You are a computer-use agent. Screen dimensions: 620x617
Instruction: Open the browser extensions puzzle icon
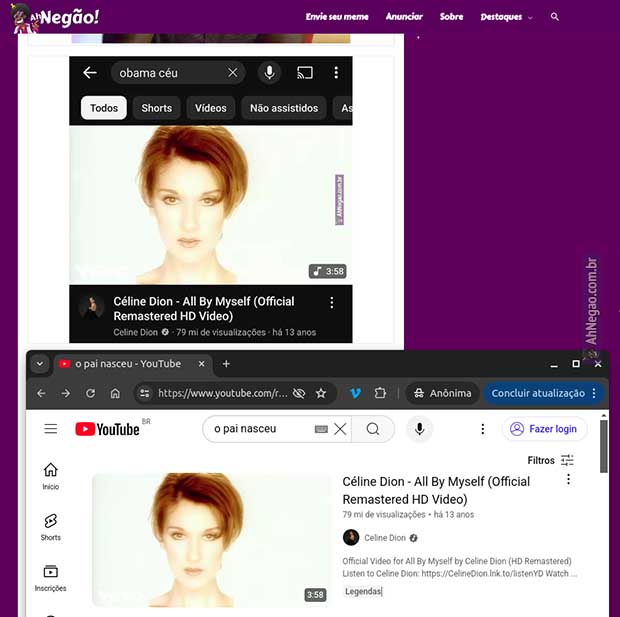point(380,393)
